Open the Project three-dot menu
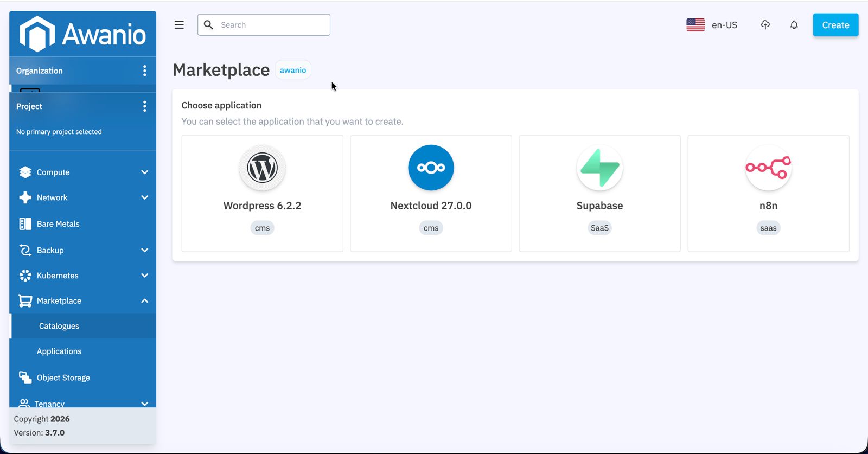Screen dimensions: 868x454 (144, 106)
